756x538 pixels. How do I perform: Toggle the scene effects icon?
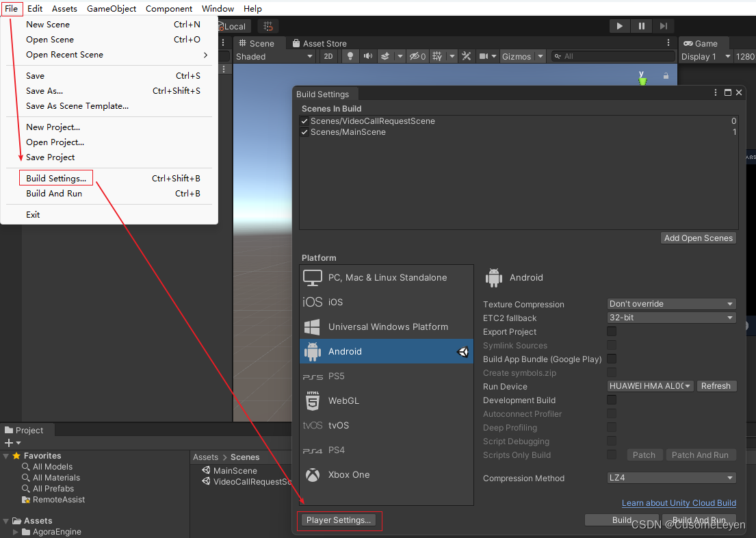pyautogui.click(x=385, y=56)
